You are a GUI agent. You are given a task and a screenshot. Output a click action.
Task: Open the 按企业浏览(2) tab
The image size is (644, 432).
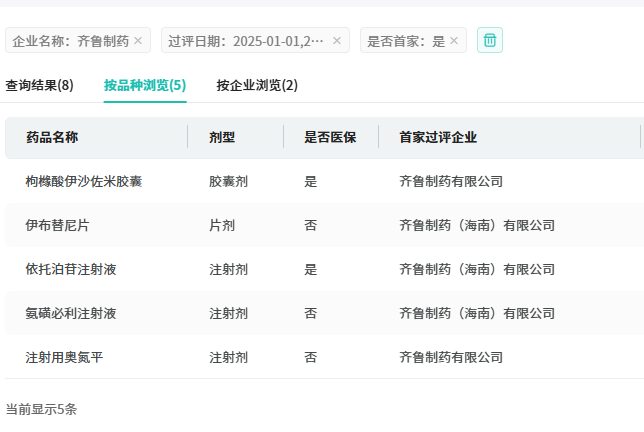click(257, 85)
